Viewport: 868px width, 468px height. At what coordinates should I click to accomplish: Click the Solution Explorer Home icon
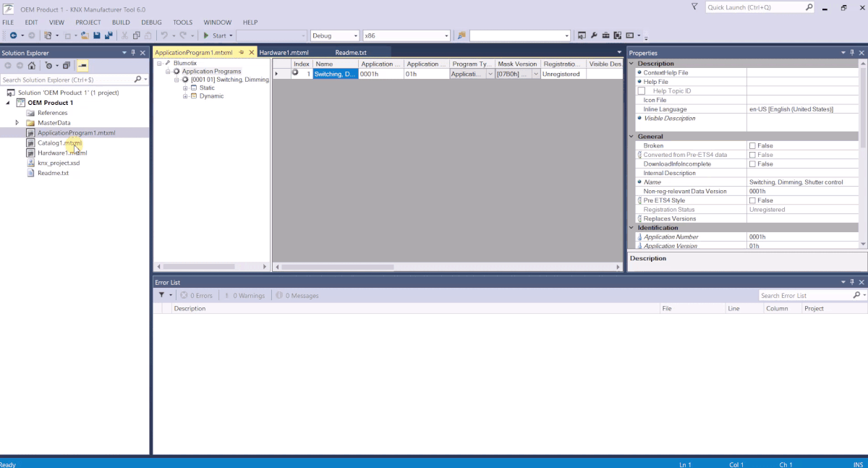pos(31,65)
